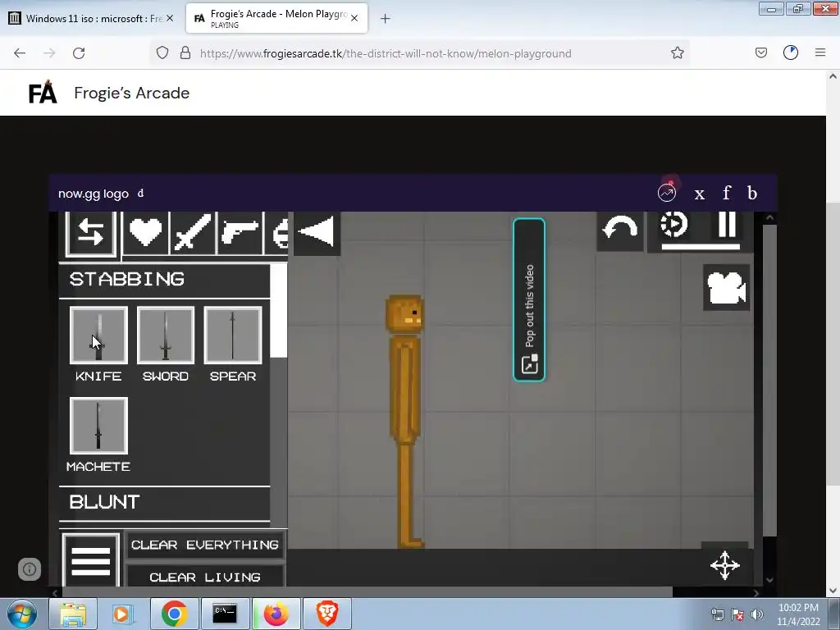This screenshot has height=630, width=840.
Task: Open File Explorer from taskbar
Action: pyautogui.click(x=73, y=614)
